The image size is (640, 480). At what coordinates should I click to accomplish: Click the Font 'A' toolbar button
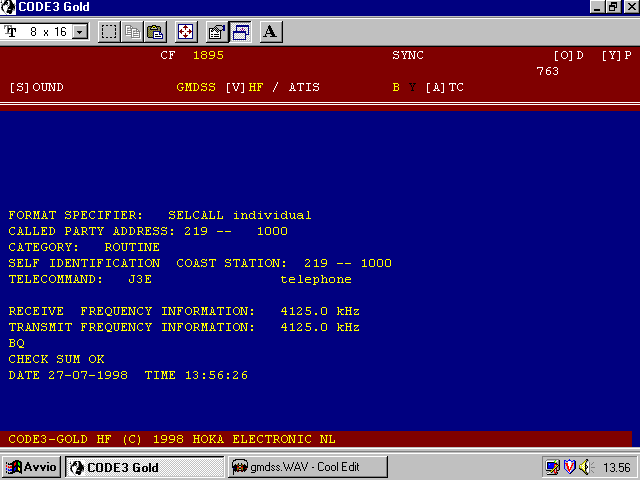270,32
